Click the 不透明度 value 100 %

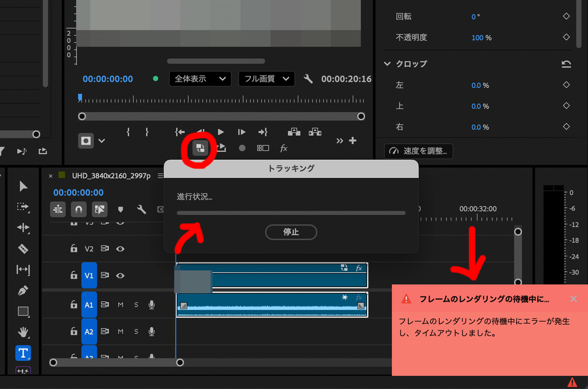point(481,38)
